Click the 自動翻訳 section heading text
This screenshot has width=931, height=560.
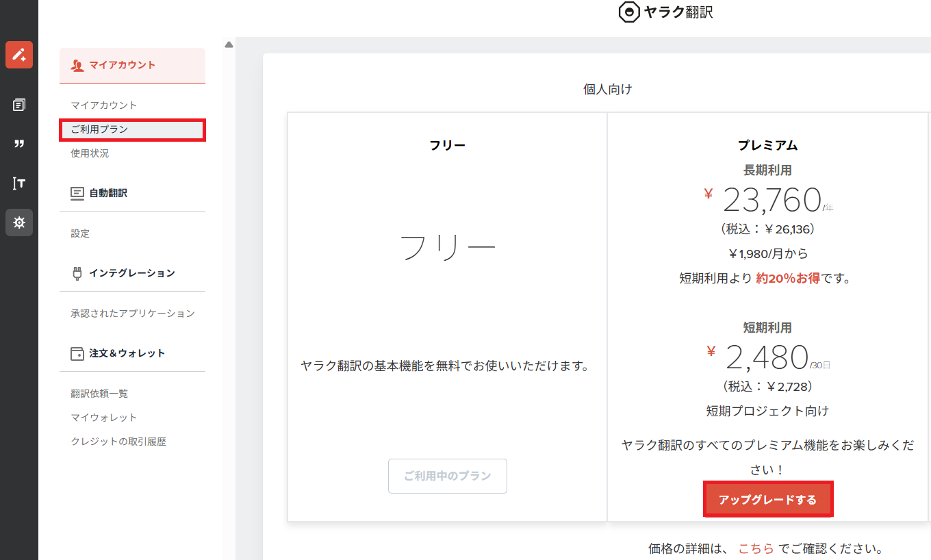pyautogui.click(x=108, y=193)
